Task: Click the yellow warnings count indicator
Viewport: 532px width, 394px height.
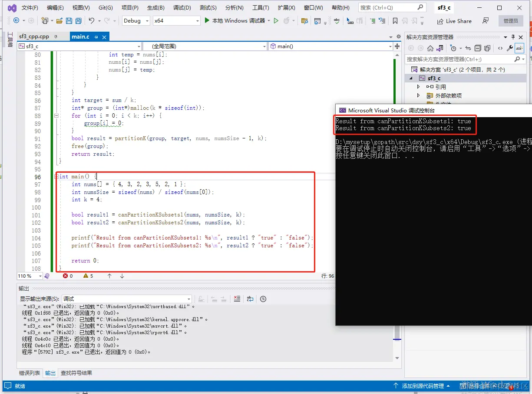Action: coord(88,276)
